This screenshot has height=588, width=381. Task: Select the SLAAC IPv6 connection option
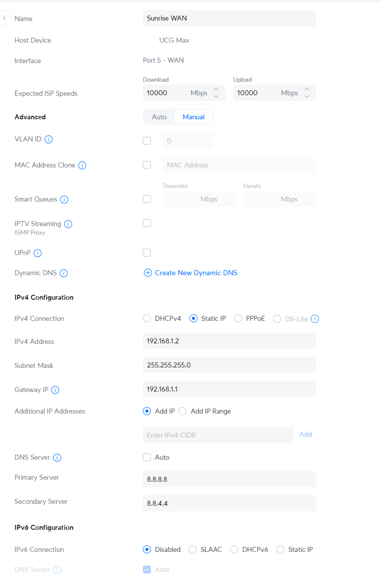click(x=193, y=549)
